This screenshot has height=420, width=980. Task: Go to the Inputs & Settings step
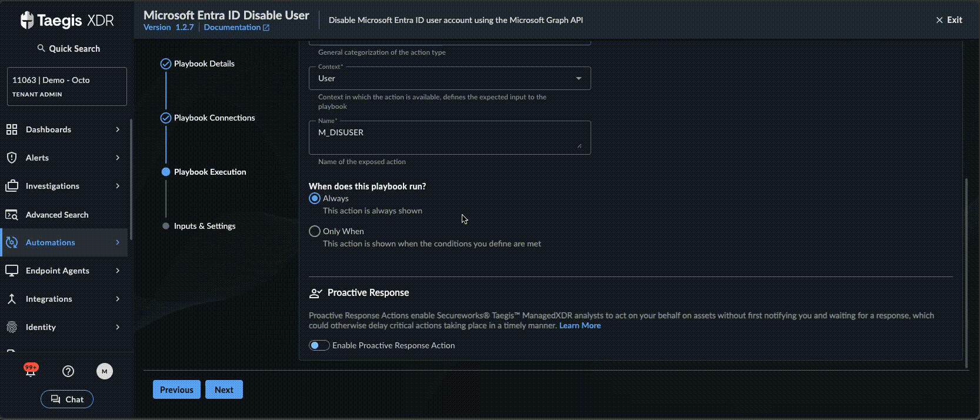204,226
